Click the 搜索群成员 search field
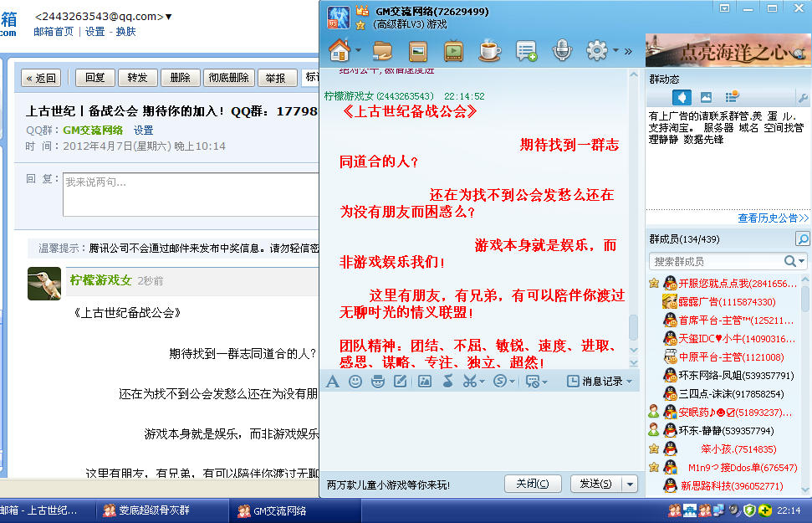The width and height of the screenshot is (812, 523). (718, 261)
